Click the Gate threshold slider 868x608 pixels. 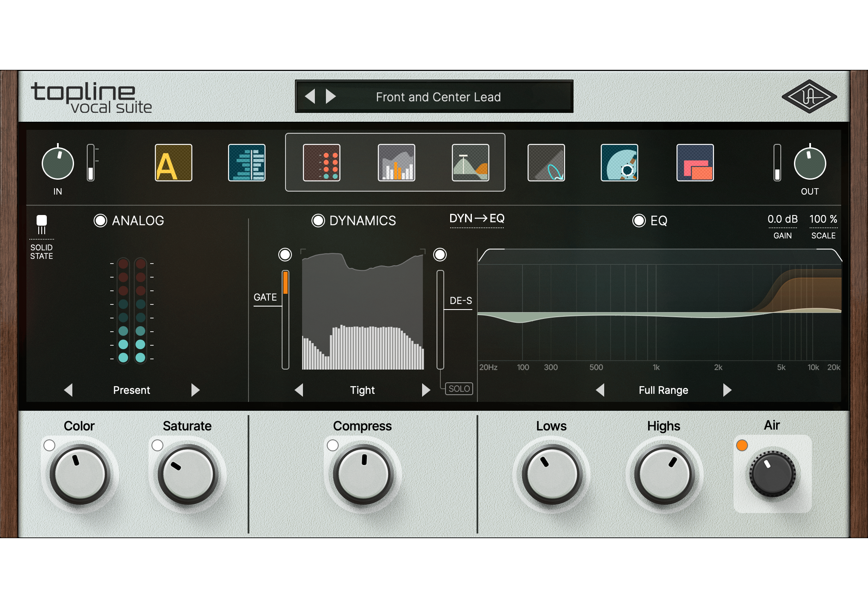[286, 319]
